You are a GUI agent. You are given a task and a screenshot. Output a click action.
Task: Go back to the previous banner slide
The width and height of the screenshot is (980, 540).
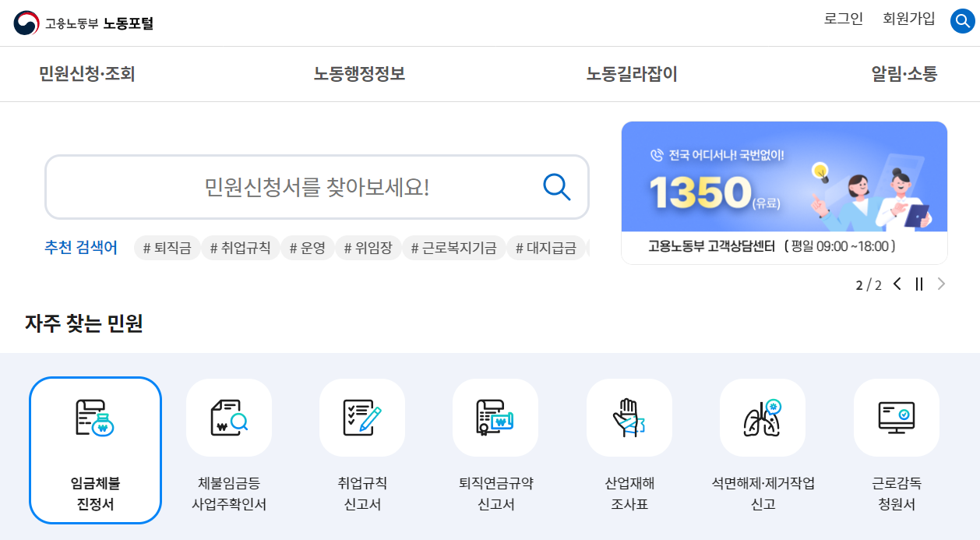897,284
